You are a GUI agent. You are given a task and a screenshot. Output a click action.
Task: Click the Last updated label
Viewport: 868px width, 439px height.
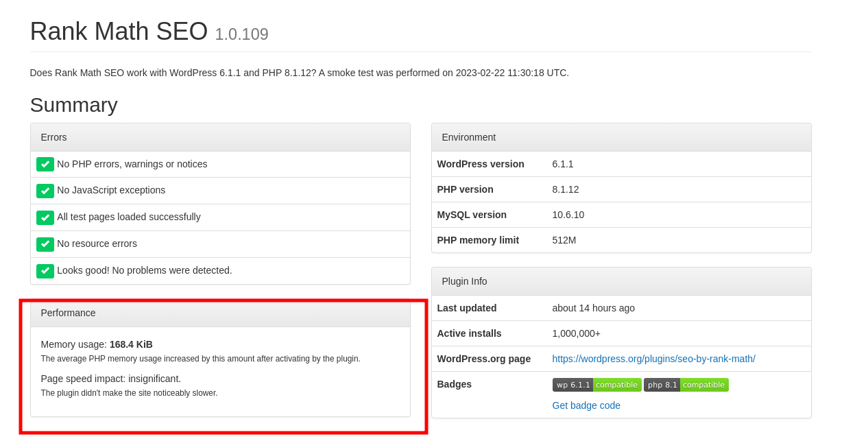tap(467, 308)
